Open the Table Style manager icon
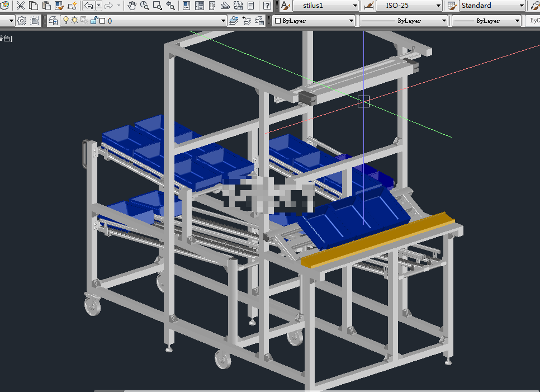Image resolution: width=540 pixels, height=392 pixels. (x=452, y=6)
